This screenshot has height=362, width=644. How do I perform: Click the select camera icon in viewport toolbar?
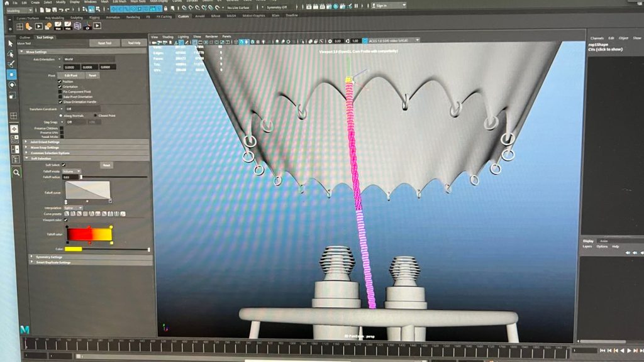tap(154, 42)
